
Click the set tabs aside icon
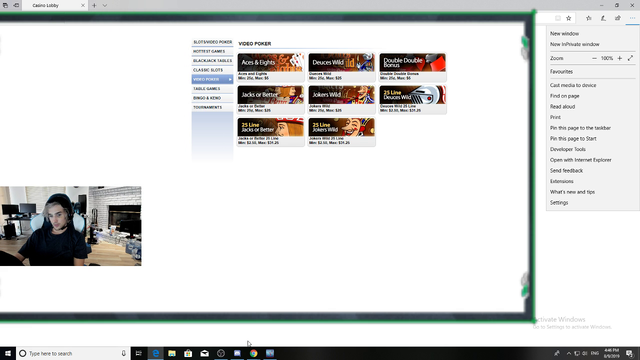(x=16, y=5)
